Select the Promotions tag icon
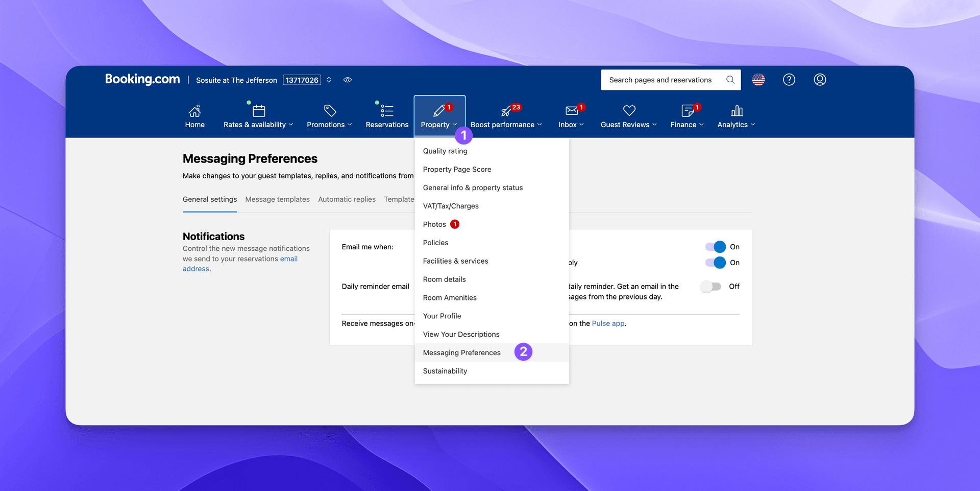 329,111
